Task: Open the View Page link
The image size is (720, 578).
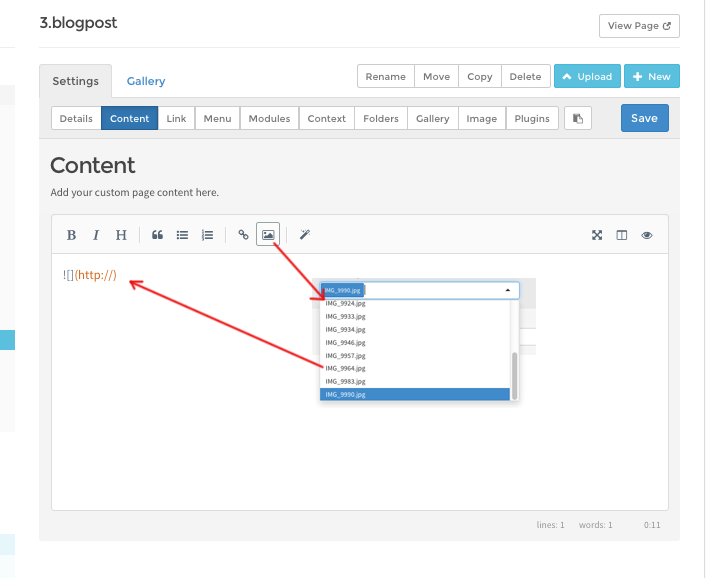Action: coord(639,26)
